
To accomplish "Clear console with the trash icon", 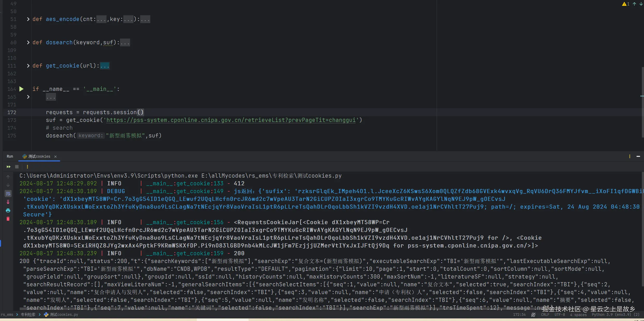I will [8, 219].
